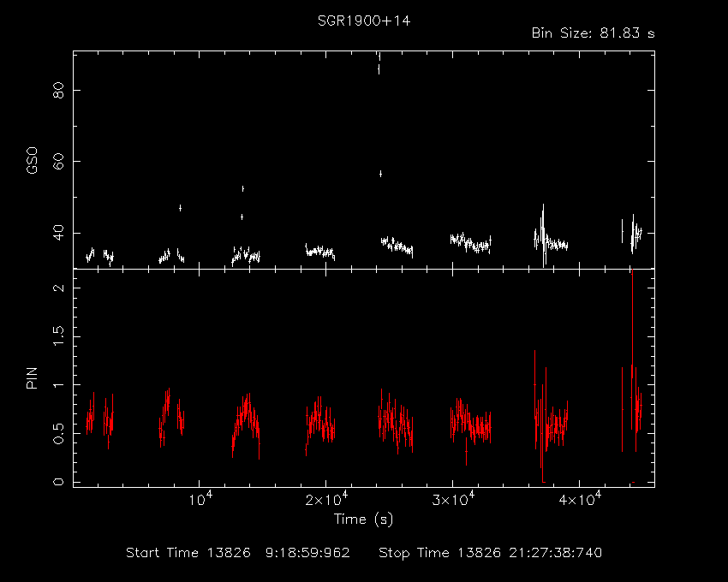The height and width of the screenshot is (582, 728).
Task: Click the 80 tick label on GSO axis
Action: (58, 90)
